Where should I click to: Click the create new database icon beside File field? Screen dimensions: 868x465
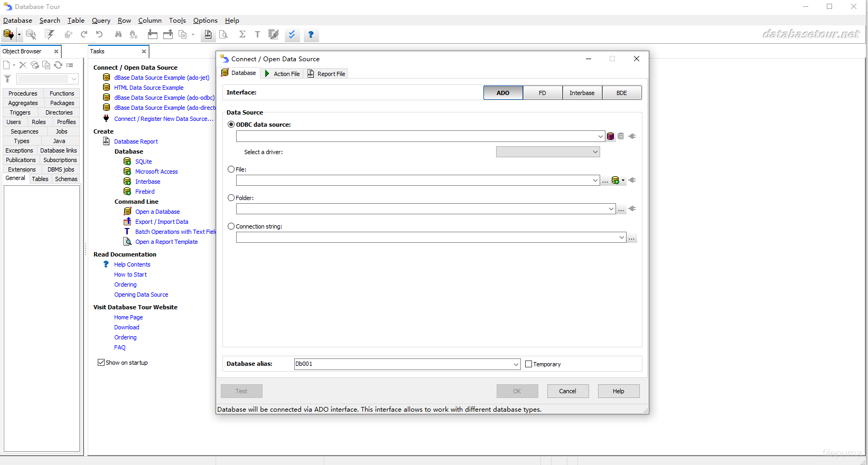pyautogui.click(x=615, y=181)
